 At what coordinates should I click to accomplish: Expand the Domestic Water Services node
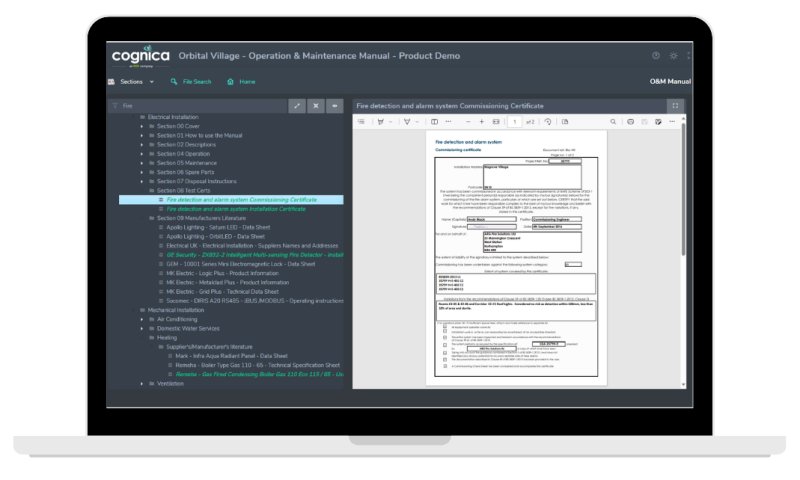(x=142, y=329)
